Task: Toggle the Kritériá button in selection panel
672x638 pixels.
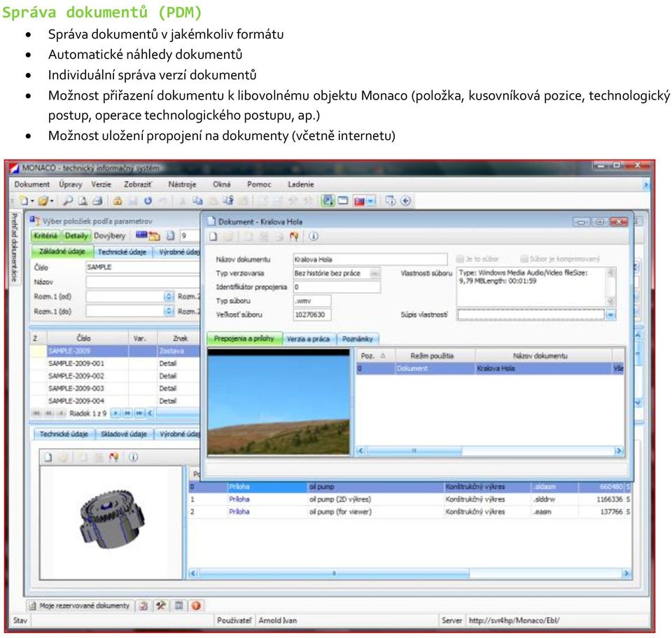Action: [45, 235]
